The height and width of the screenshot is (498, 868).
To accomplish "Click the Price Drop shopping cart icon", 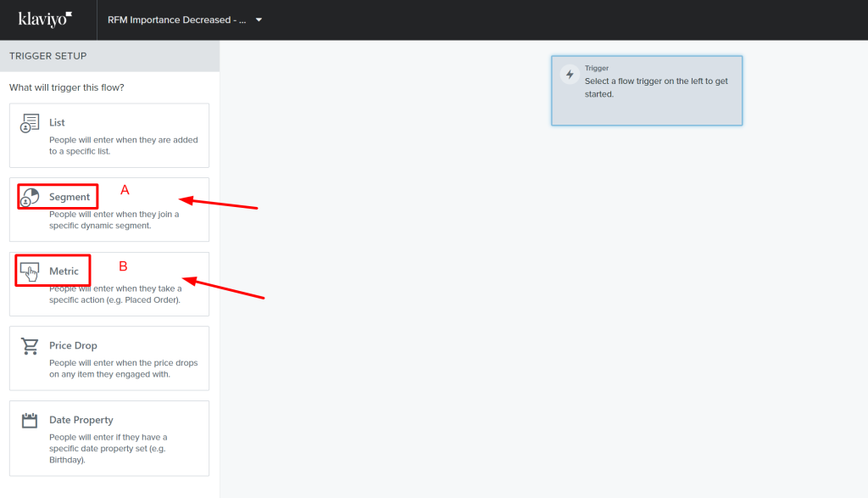I will click(x=30, y=346).
